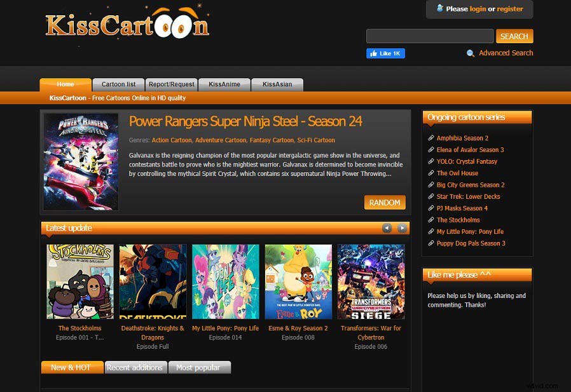Viewport: 571px width, 392px height.
Task: Click the previous arrow on Latest update carousel
Action: 387,227
